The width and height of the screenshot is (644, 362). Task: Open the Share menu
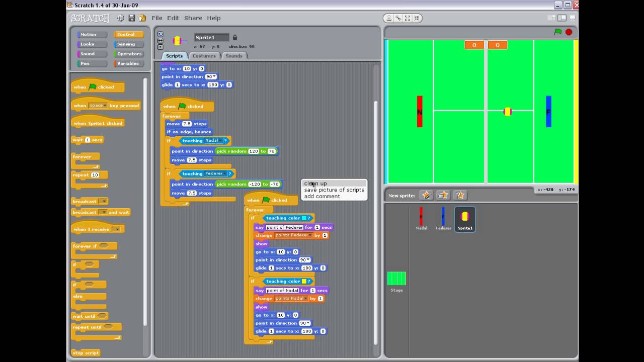click(193, 18)
